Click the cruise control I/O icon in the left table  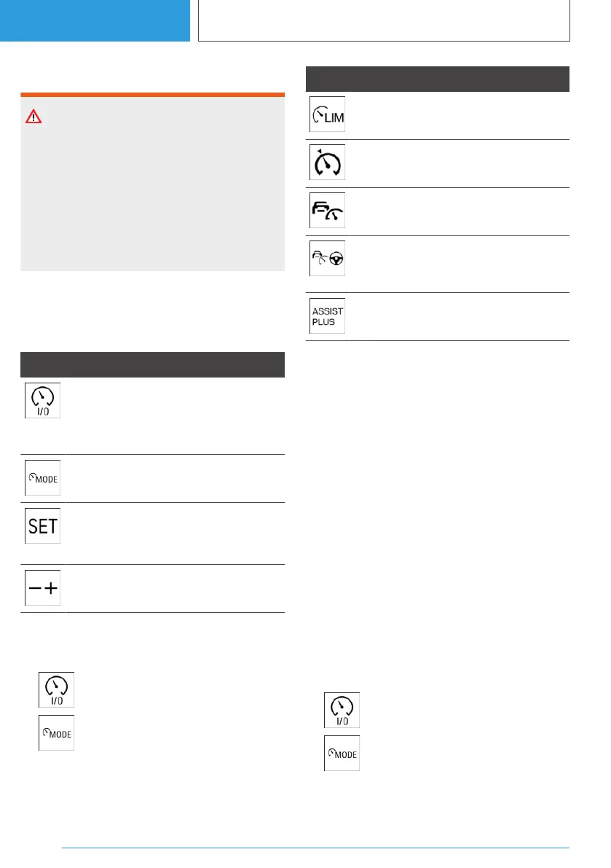[x=43, y=400]
